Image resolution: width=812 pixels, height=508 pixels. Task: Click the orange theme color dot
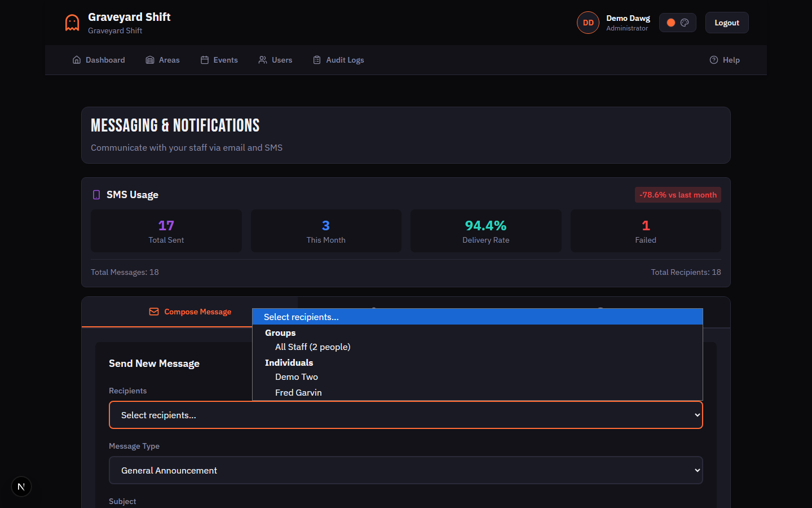tap(671, 23)
